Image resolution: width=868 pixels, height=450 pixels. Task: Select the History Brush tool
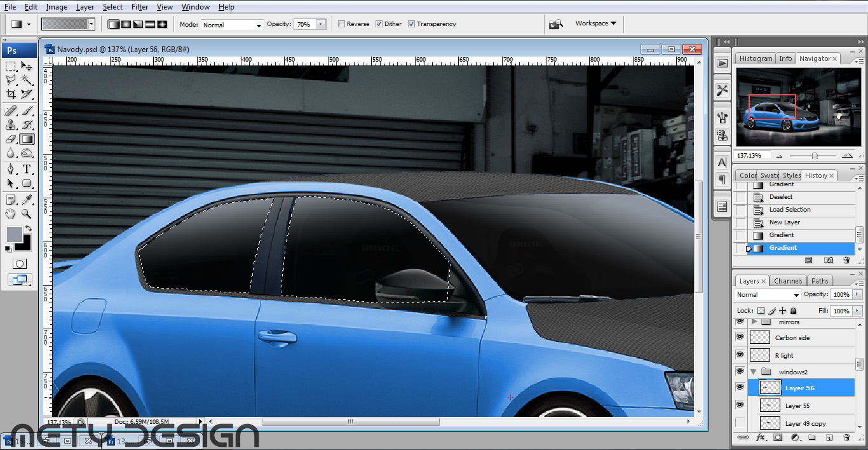pos(27,125)
